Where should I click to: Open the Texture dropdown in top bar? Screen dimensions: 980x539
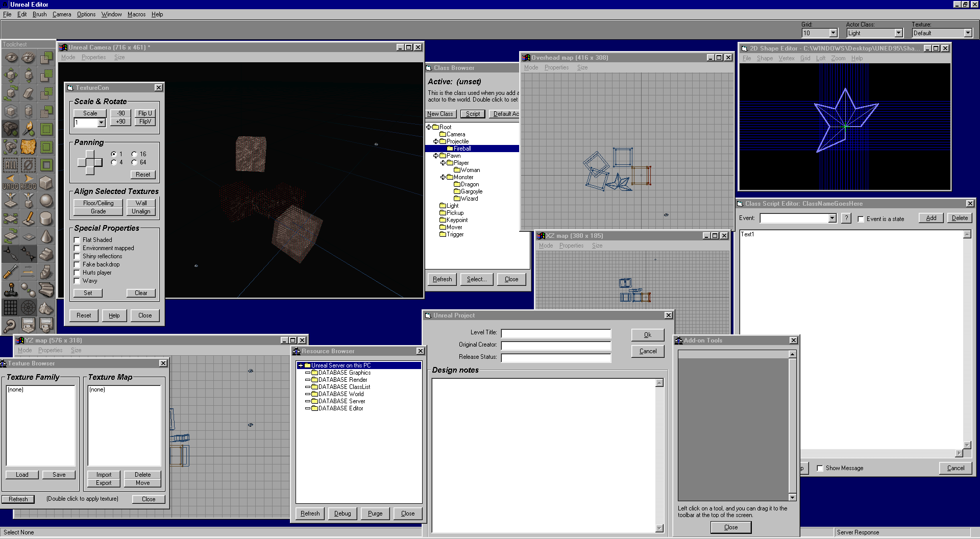tap(968, 33)
